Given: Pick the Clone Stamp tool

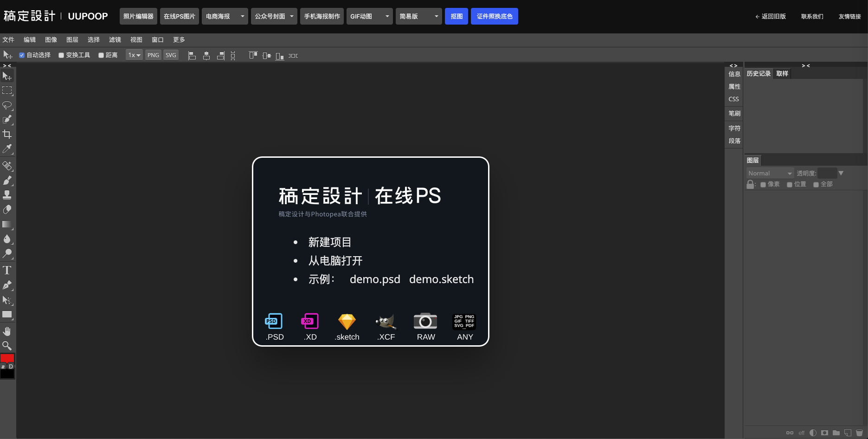Looking at the screenshot, I should point(7,195).
